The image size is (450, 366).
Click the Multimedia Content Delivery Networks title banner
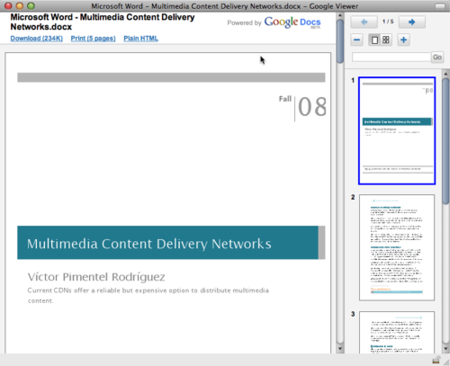[171, 243]
